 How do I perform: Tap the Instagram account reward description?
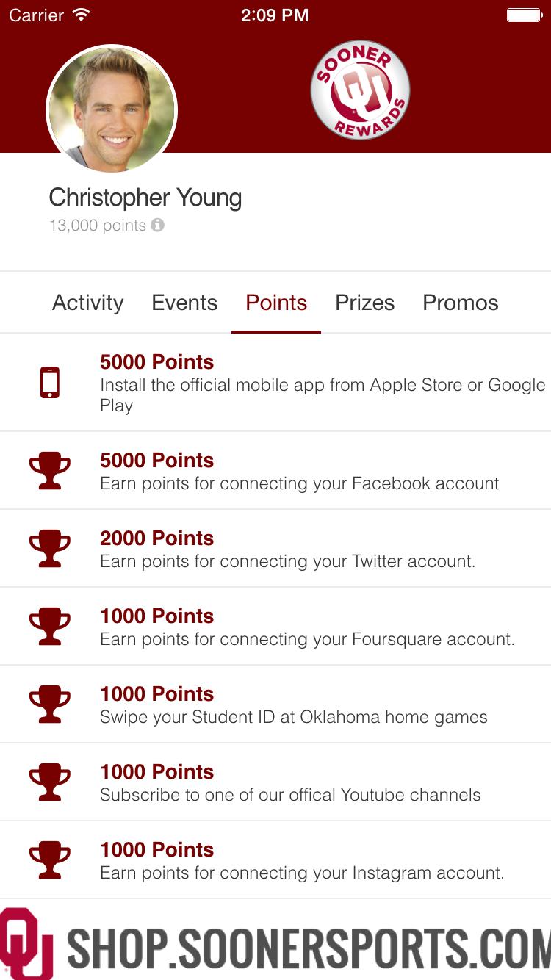tap(302, 873)
